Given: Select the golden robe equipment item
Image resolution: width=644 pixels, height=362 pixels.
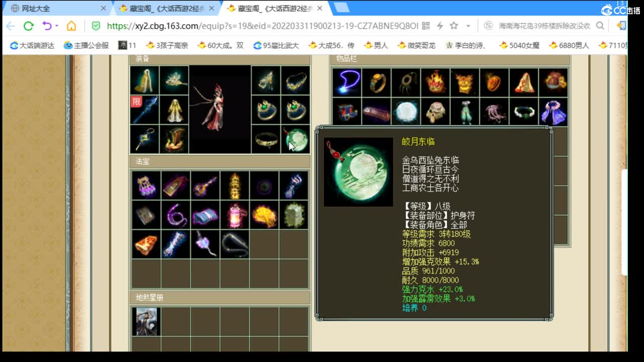Looking at the screenshot, I should tap(174, 110).
